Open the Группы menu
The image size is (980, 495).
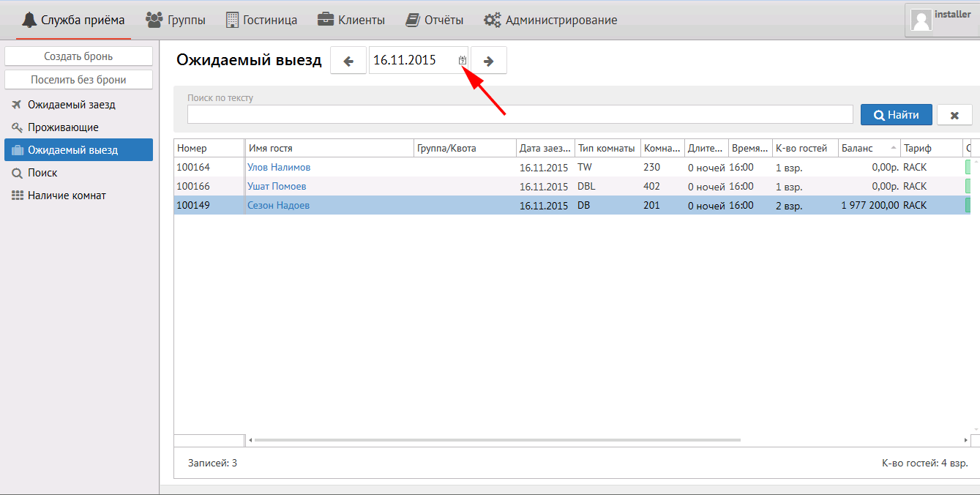(176, 20)
